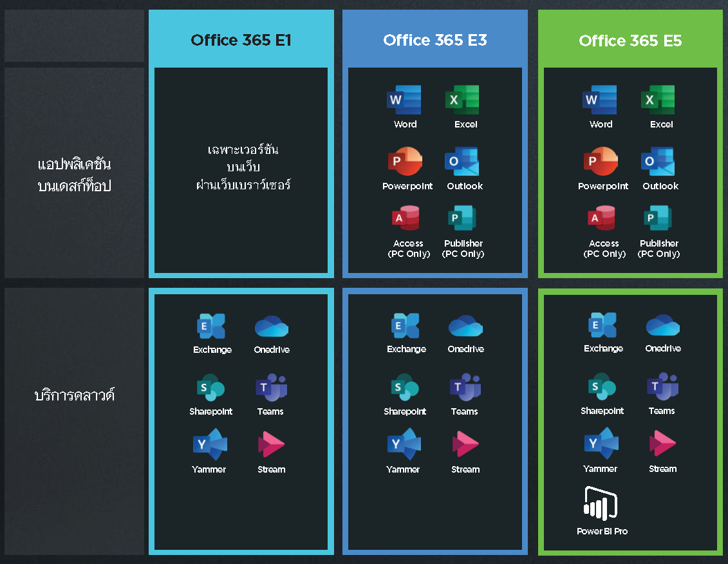Select the SharePoint icon in the E5 column

(x=602, y=386)
